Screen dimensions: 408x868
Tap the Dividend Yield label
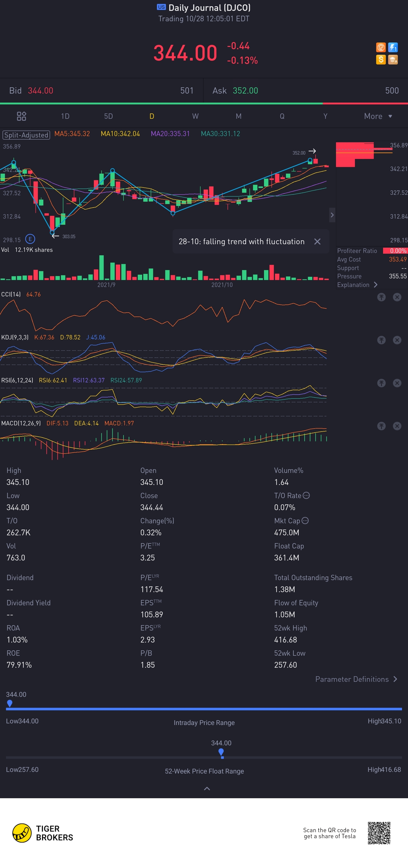click(29, 603)
